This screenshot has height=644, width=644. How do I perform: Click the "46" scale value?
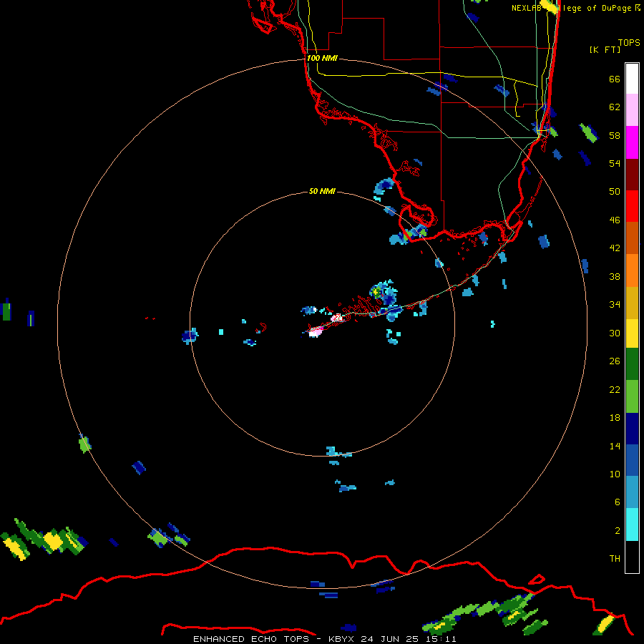pyautogui.click(x=615, y=220)
